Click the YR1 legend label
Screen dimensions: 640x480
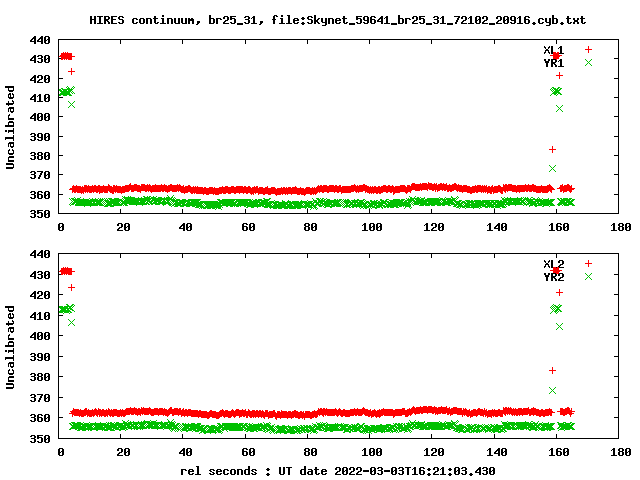click(x=553, y=63)
